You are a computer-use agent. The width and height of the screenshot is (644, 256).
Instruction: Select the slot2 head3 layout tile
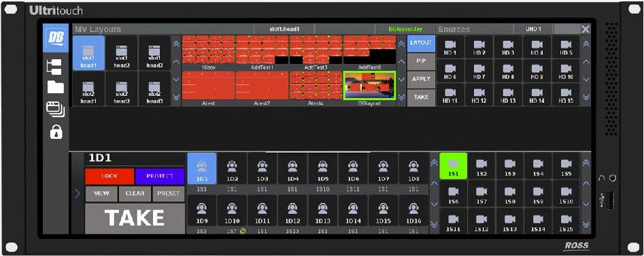pos(154,89)
